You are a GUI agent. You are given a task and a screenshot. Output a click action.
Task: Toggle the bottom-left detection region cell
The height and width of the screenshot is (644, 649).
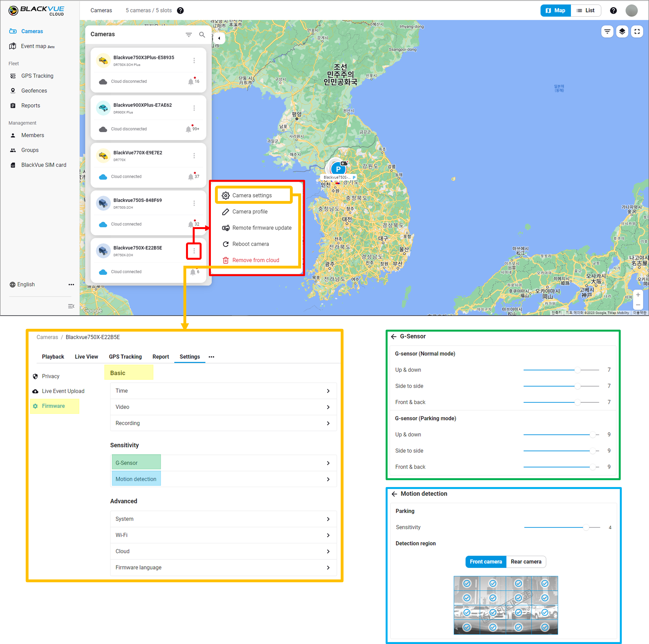pos(467,627)
